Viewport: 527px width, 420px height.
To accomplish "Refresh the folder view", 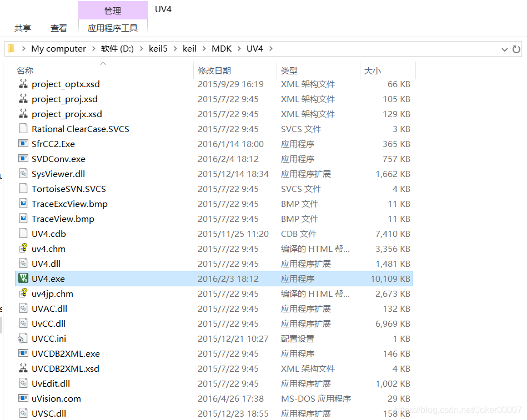I will [x=516, y=49].
